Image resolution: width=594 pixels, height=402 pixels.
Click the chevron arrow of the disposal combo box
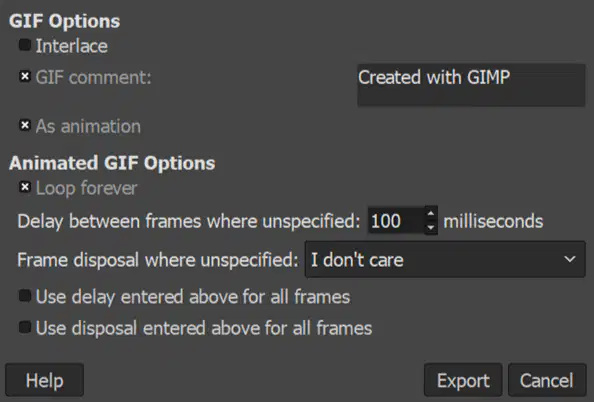point(570,260)
